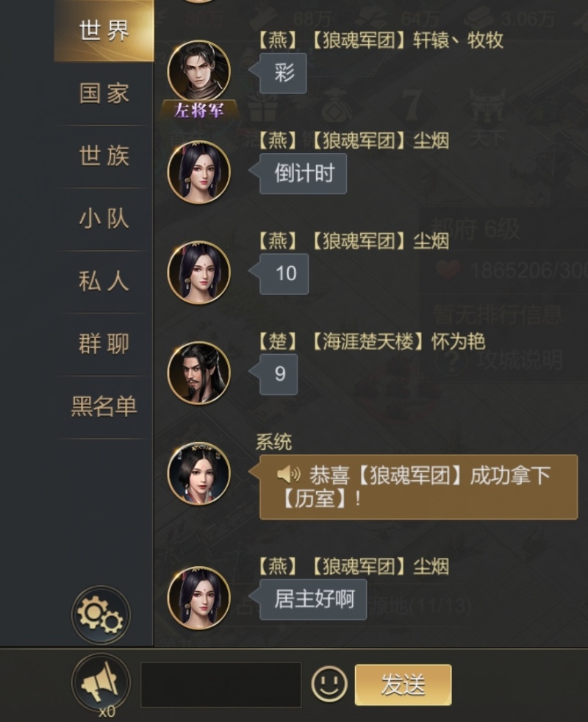Open the 私人 private chat tab

104,282
